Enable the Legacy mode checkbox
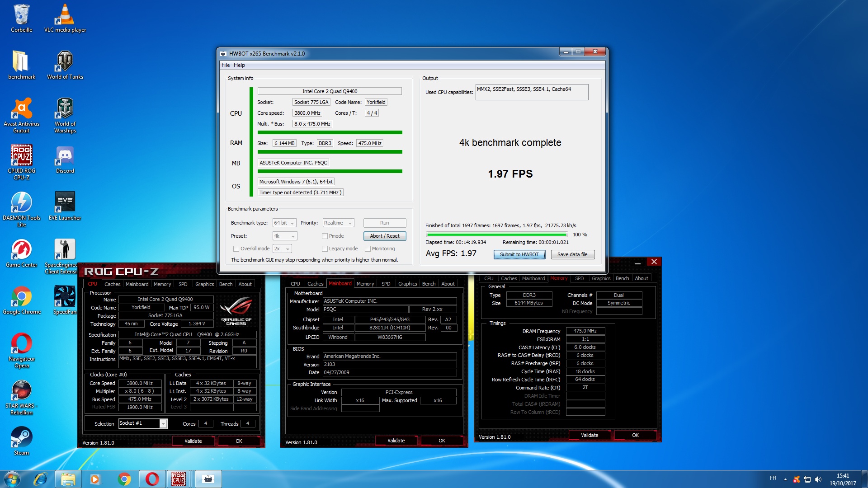The image size is (868, 488). [325, 249]
